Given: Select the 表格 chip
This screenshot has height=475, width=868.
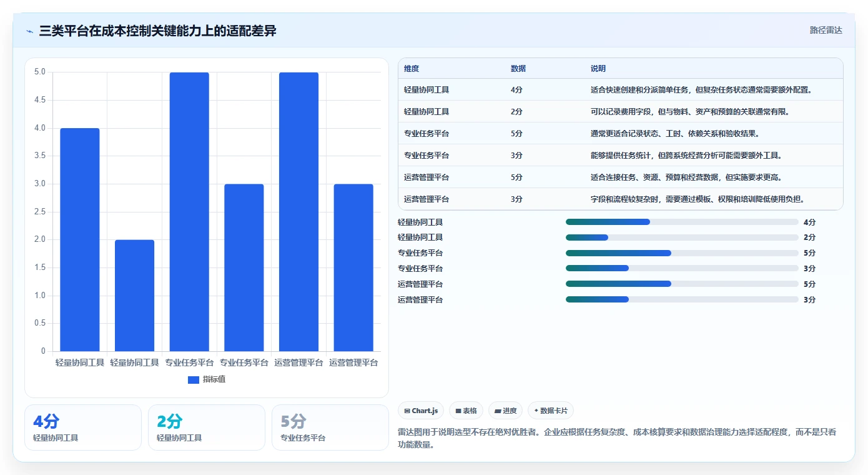Looking at the screenshot, I should coord(466,411).
